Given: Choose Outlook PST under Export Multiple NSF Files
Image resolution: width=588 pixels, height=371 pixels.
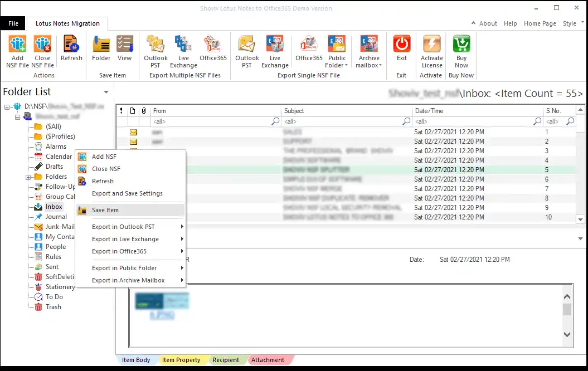Looking at the screenshot, I should [x=155, y=51].
